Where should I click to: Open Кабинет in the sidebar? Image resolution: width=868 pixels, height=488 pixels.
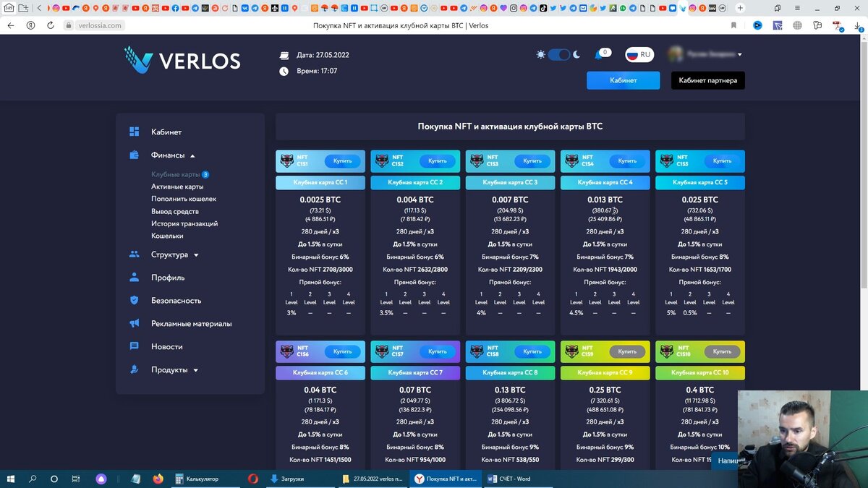(x=166, y=132)
